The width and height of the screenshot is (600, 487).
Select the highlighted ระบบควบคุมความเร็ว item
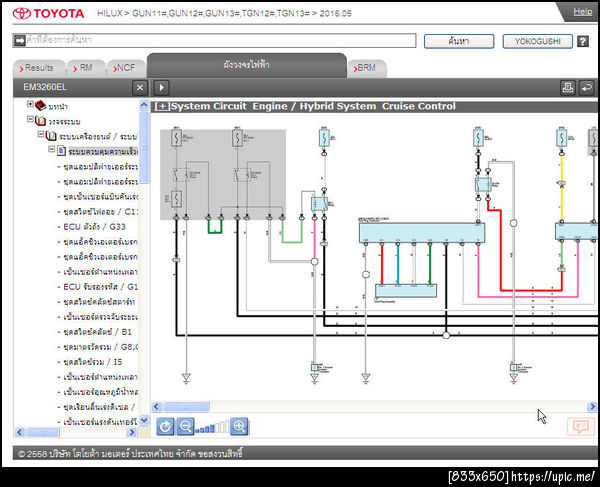point(103,151)
